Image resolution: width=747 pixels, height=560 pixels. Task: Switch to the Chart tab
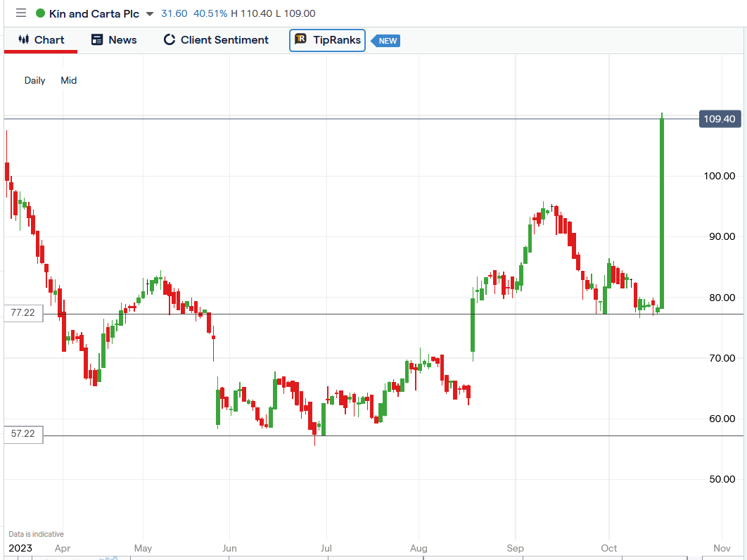pos(41,40)
